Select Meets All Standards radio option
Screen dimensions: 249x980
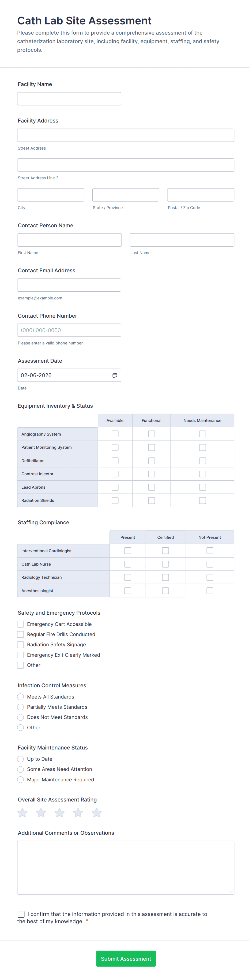click(x=21, y=697)
